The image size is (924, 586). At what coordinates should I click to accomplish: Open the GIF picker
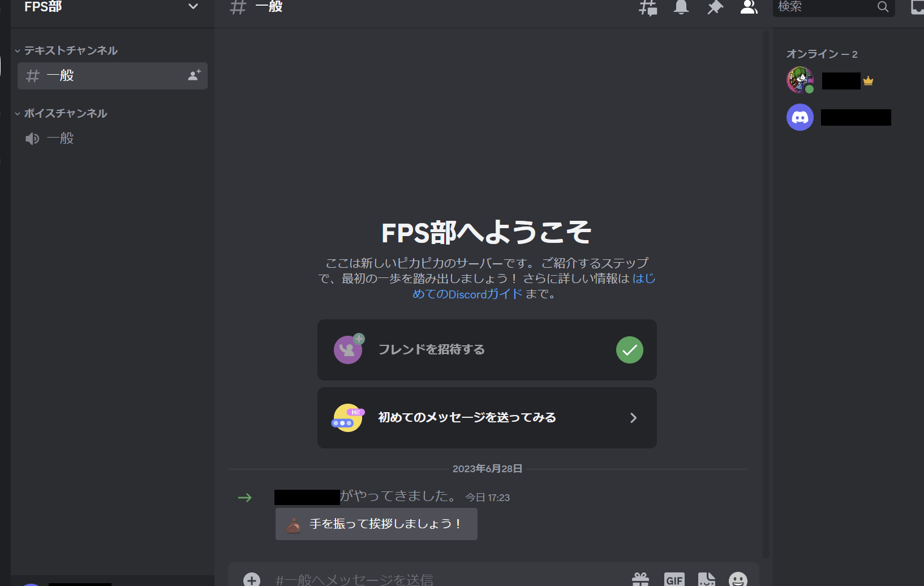(x=674, y=579)
